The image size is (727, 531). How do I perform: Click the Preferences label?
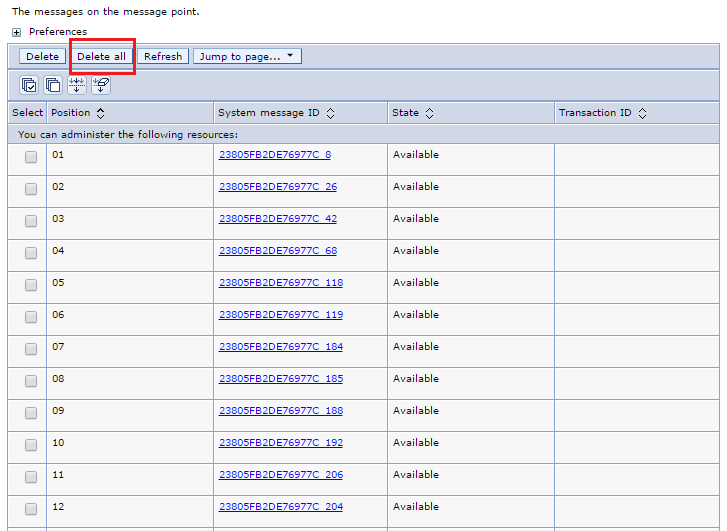coord(58,32)
